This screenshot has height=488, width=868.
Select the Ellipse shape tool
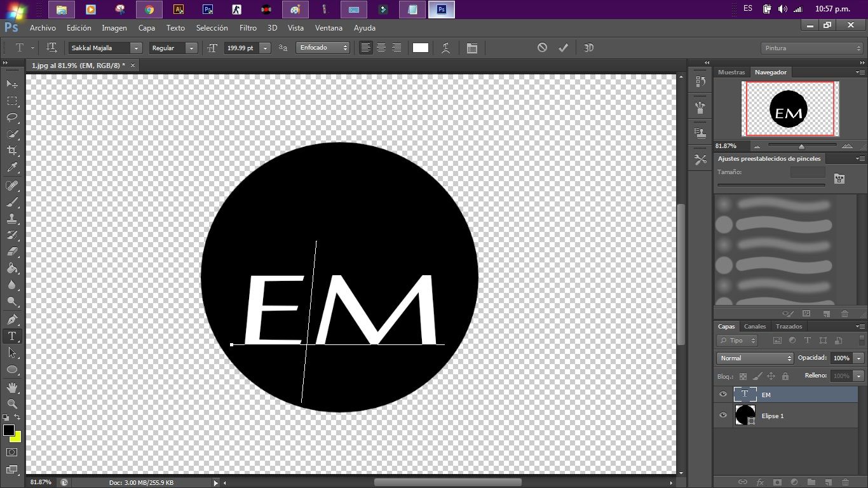click(12, 369)
